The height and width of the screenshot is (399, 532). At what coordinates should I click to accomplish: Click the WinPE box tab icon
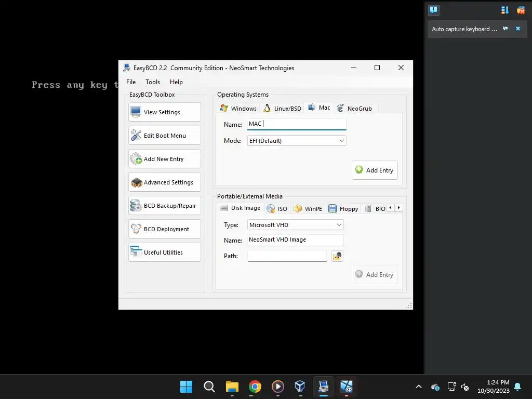[x=298, y=208]
